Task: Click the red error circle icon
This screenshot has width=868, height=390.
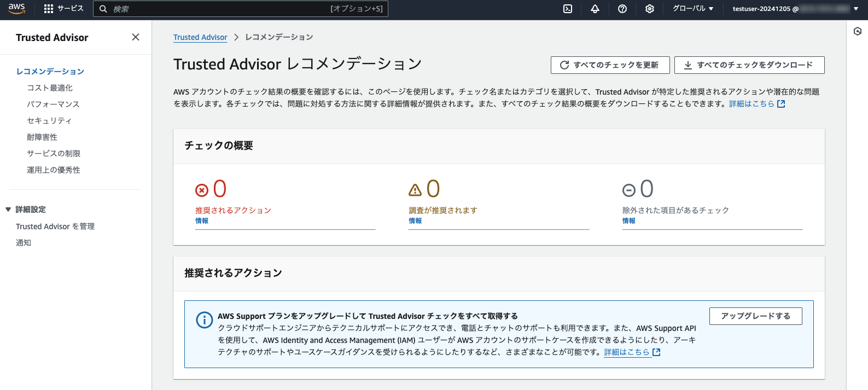Action: click(202, 190)
